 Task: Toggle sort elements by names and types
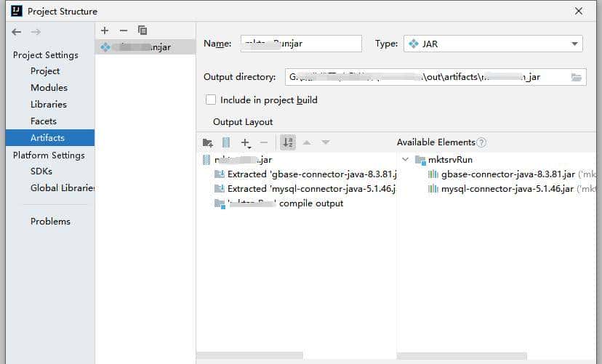click(x=288, y=142)
